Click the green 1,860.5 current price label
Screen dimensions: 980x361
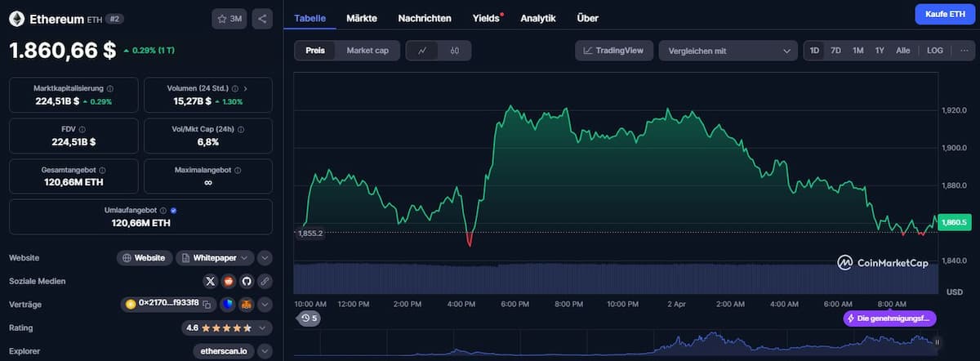954,222
